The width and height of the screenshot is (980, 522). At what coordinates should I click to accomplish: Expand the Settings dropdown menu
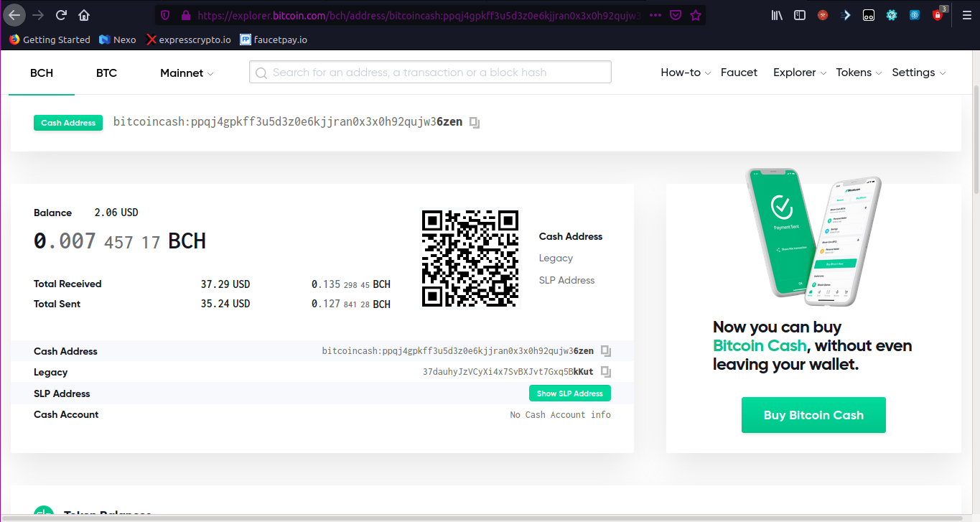pyautogui.click(x=919, y=73)
